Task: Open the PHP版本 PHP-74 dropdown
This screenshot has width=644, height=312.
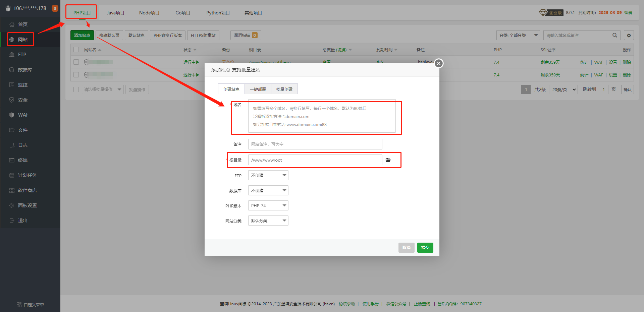Action: tap(268, 205)
